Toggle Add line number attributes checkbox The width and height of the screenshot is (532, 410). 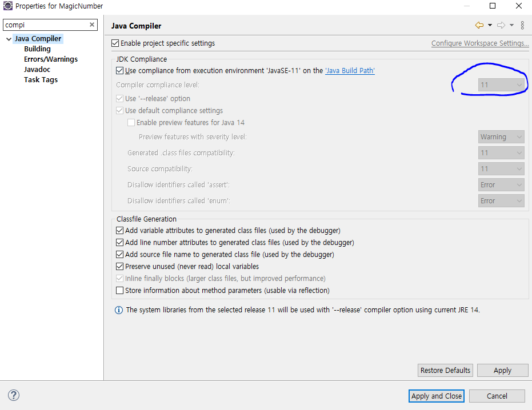(x=119, y=243)
